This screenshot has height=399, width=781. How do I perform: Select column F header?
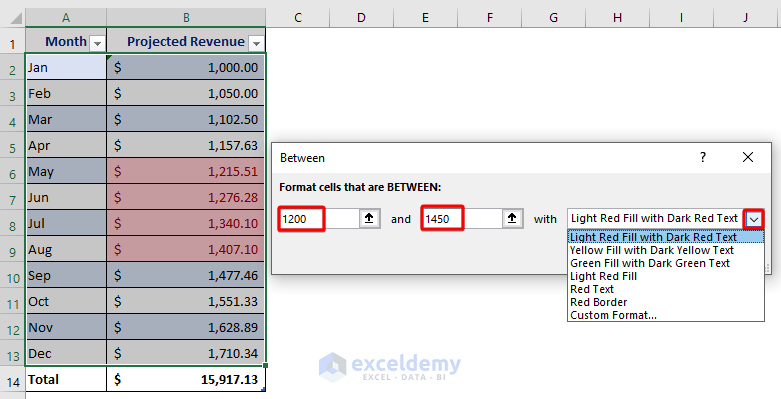coord(489,18)
